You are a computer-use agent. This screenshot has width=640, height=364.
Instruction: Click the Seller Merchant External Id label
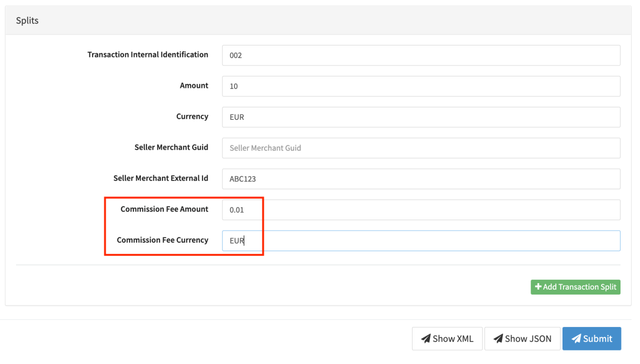point(160,178)
